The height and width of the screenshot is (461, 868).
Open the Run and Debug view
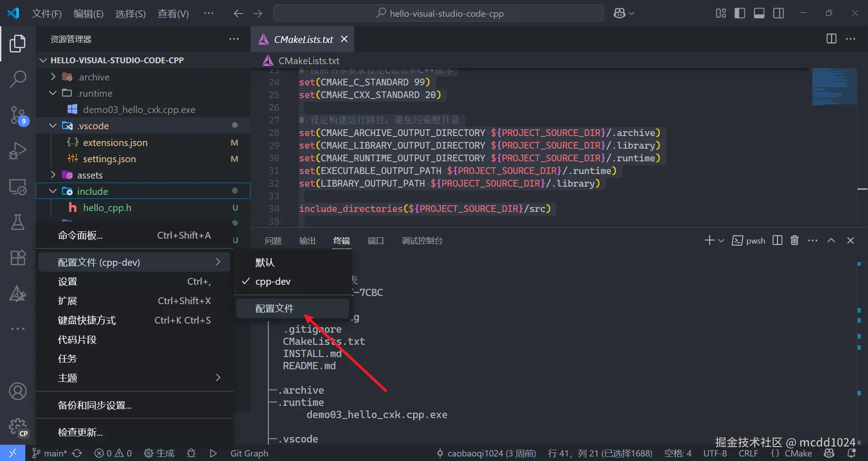click(x=18, y=151)
